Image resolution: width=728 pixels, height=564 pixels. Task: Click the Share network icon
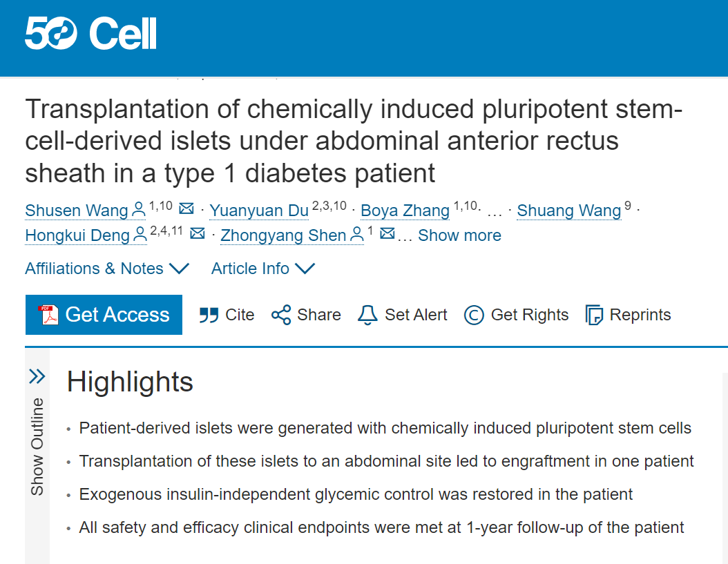click(x=281, y=315)
